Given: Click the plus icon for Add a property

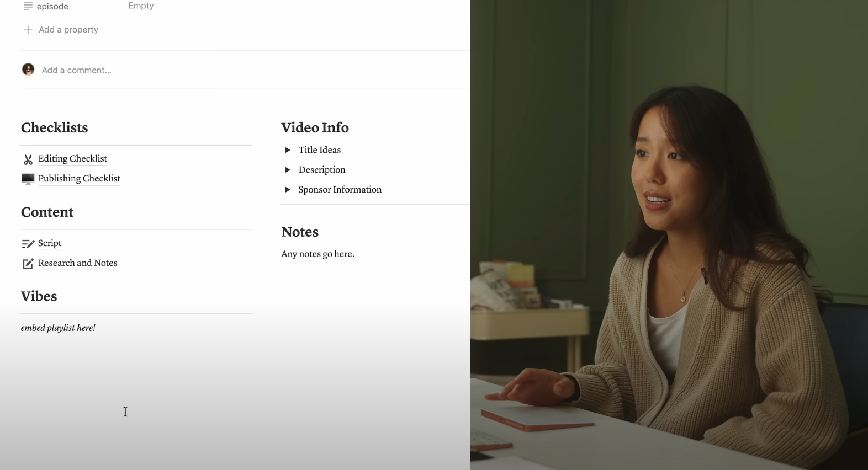Looking at the screenshot, I should coord(28,30).
